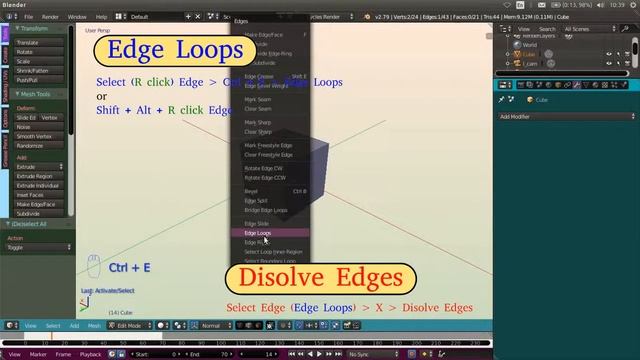The height and width of the screenshot is (360, 640).
Task: Click the Translate button
Action: pos(39,42)
